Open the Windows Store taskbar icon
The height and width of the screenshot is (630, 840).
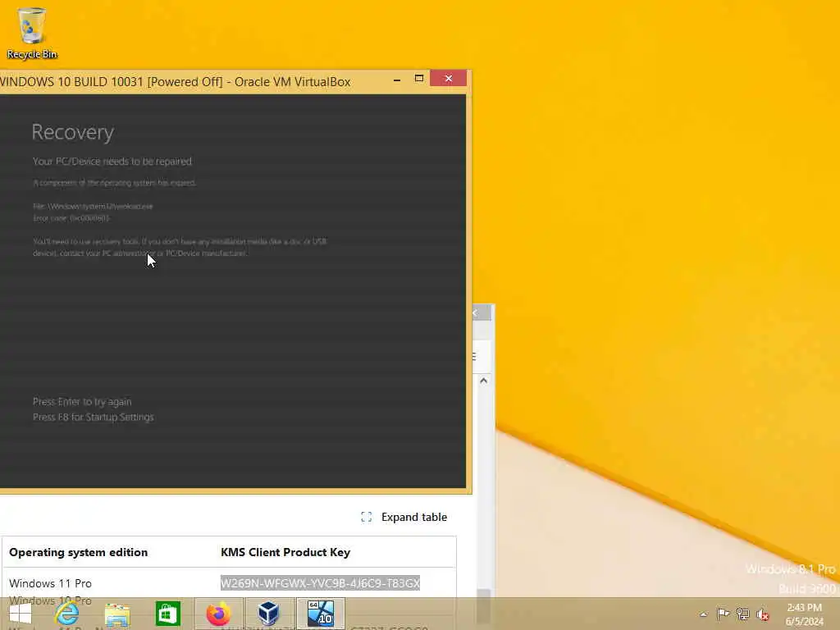[167, 614]
